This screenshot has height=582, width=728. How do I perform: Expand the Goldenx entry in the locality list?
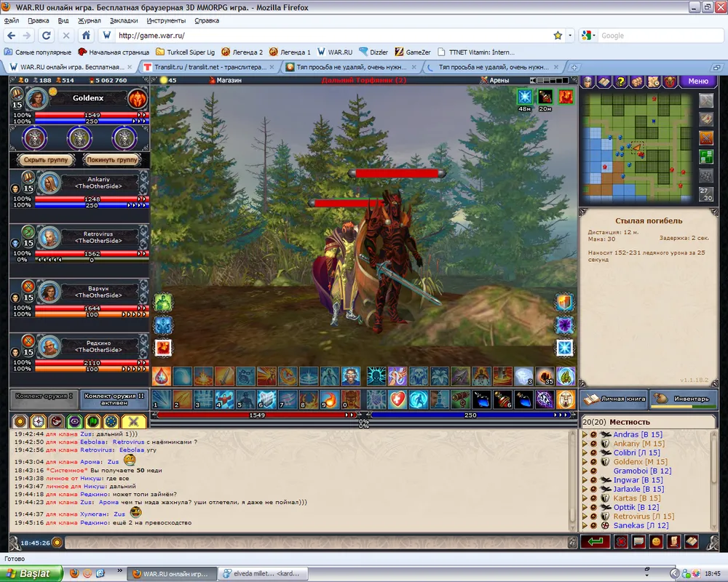click(x=585, y=462)
